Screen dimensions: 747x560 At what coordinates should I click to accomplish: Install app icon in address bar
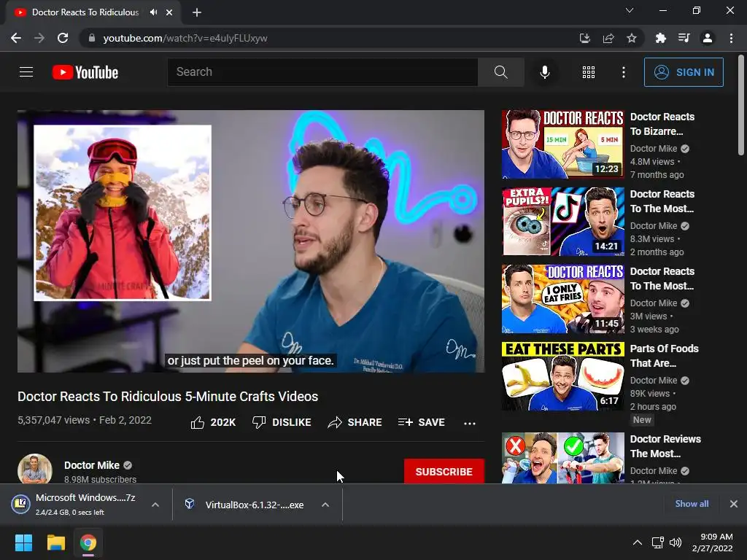coord(584,38)
